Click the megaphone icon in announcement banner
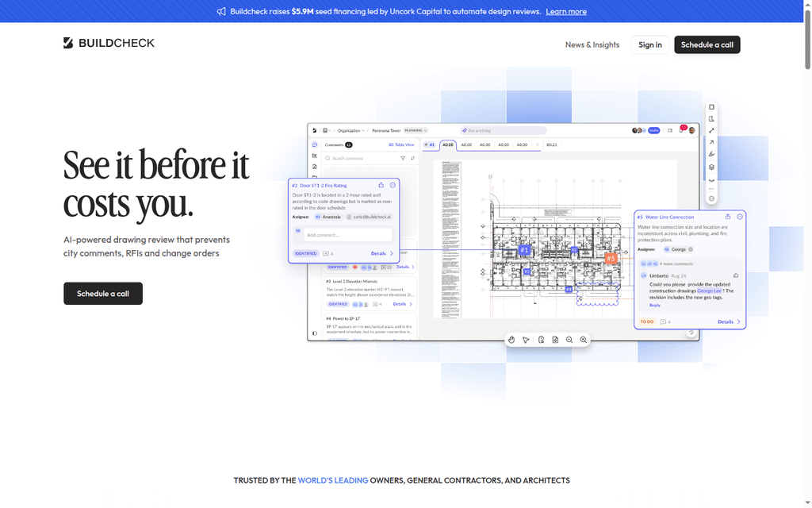The height and width of the screenshot is (508, 812). click(x=221, y=11)
